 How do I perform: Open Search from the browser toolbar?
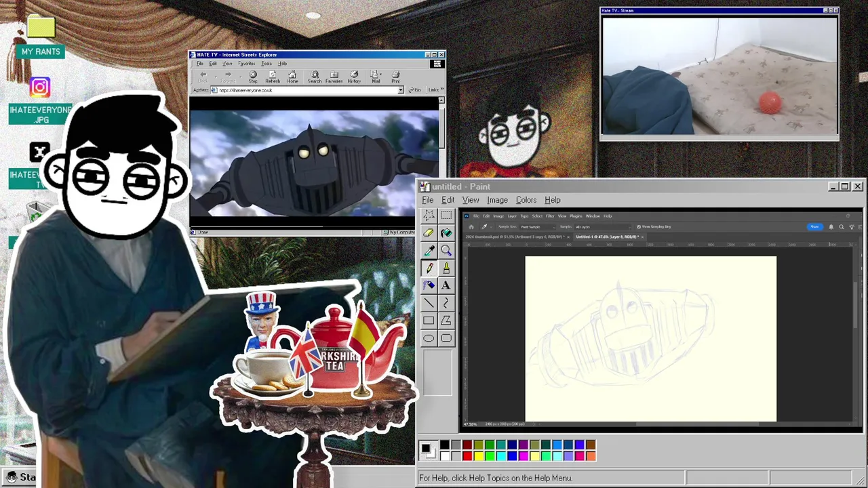[x=315, y=77]
